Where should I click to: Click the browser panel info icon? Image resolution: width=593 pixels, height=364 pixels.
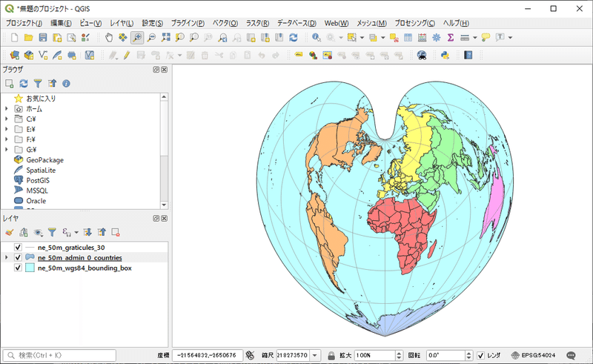point(66,83)
